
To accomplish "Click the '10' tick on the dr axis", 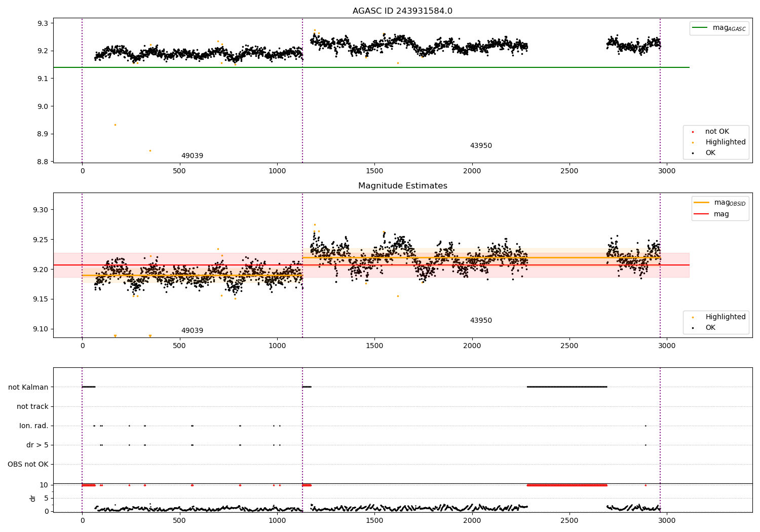I will pyautogui.click(x=44, y=485).
